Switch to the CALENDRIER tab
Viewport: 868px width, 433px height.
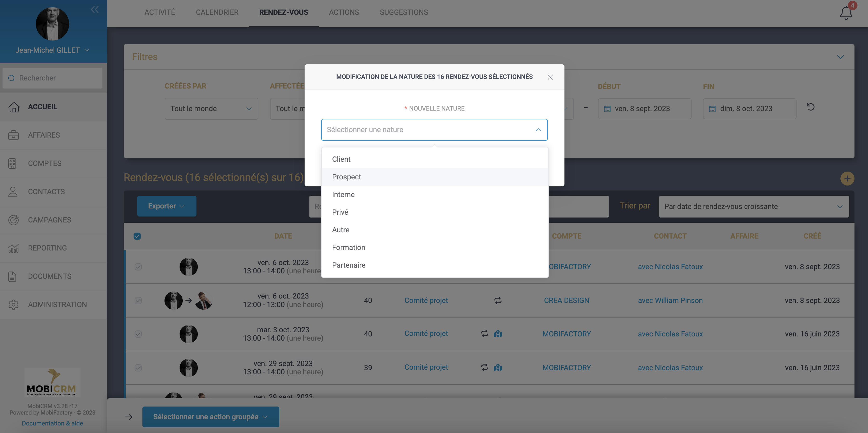pos(217,12)
